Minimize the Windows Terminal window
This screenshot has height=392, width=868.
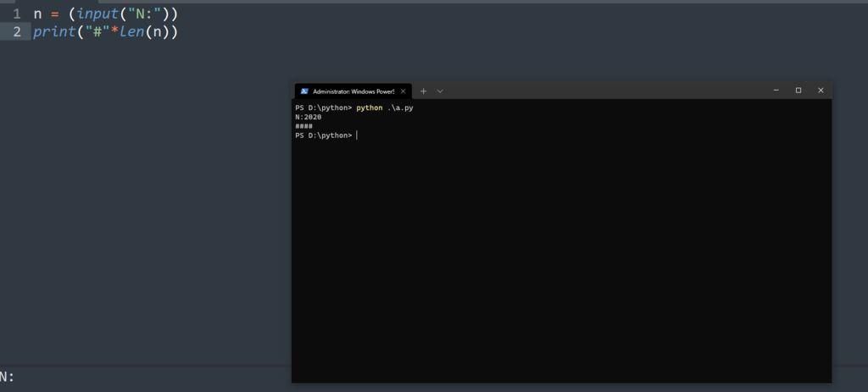pyautogui.click(x=776, y=90)
